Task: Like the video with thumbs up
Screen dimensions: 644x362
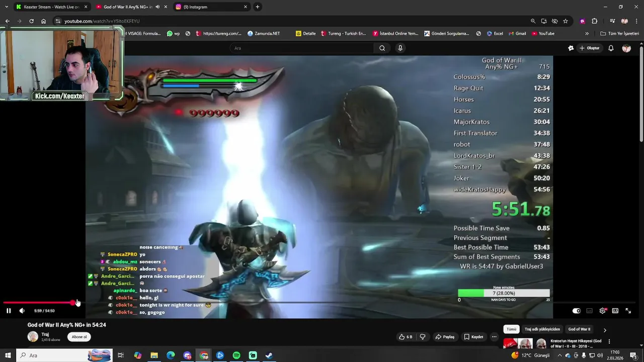Action: [406, 337]
